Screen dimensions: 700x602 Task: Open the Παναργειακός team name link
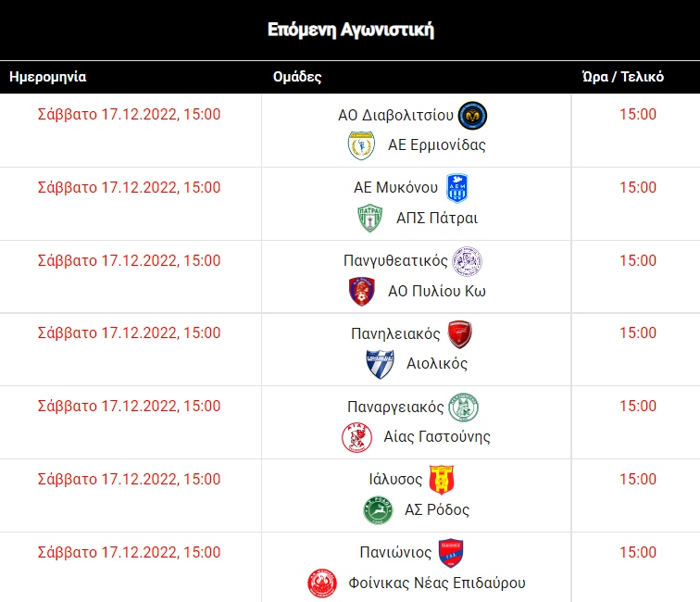[395, 407]
